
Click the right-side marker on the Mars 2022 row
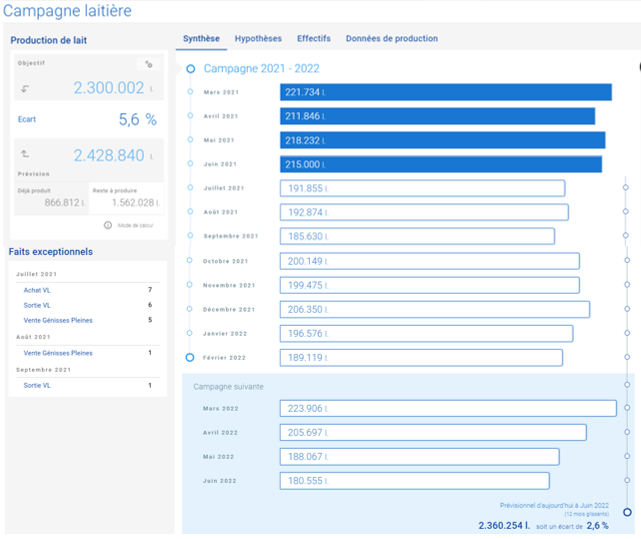627,408
